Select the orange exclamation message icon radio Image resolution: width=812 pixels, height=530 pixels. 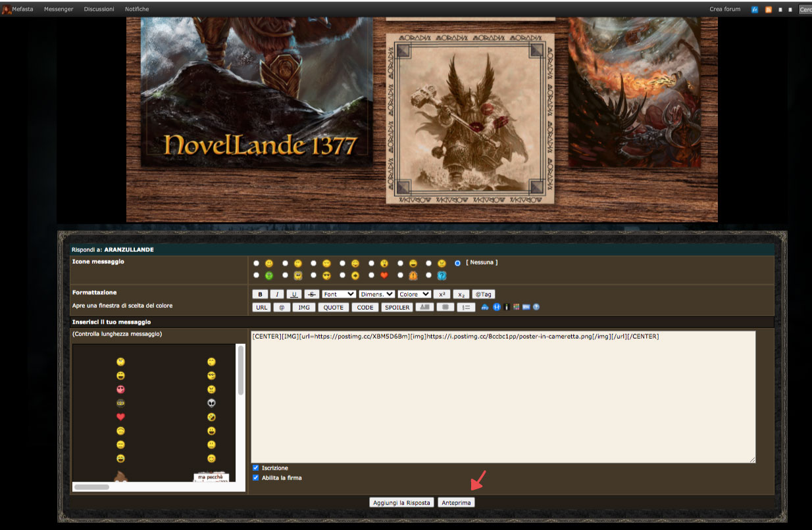click(400, 275)
